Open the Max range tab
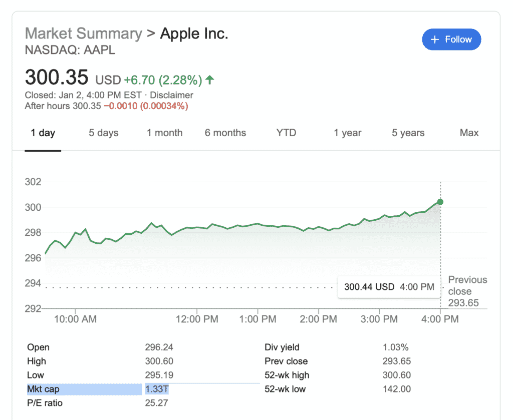This screenshot has width=513, height=420. pyautogui.click(x=469, y=133)
